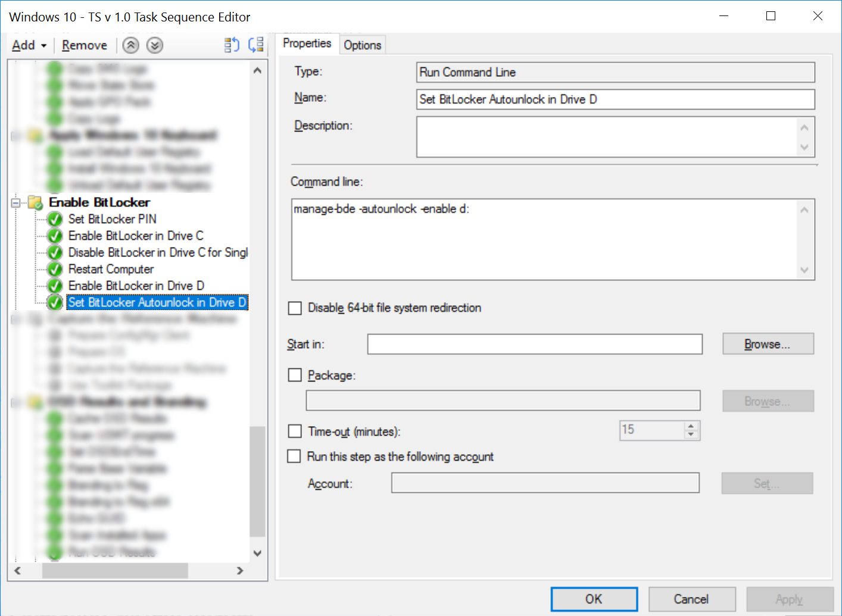Move the selected step down

(x=154, y=45)
